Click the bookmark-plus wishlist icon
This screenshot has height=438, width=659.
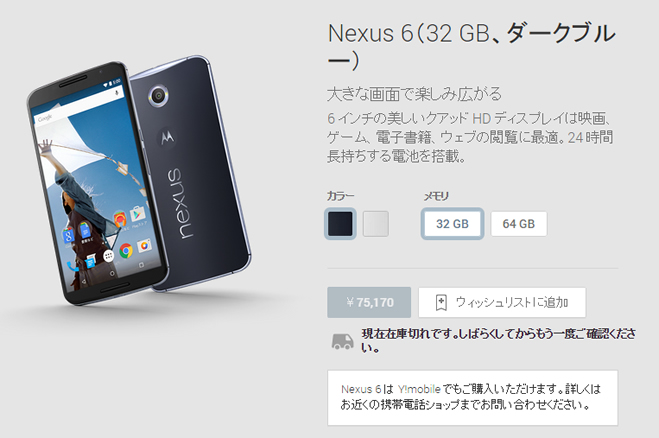[x=441, y=302]
